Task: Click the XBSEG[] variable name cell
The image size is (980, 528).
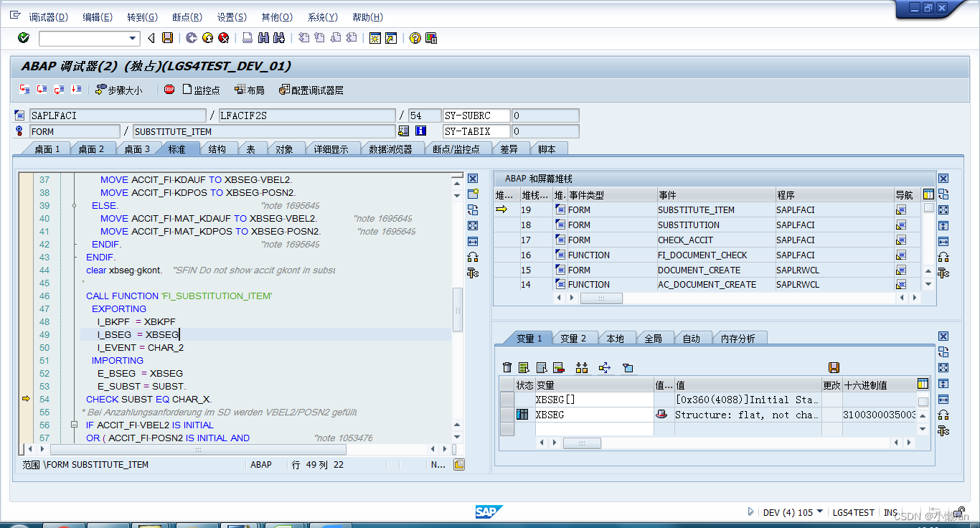Action: pos(594,400)
